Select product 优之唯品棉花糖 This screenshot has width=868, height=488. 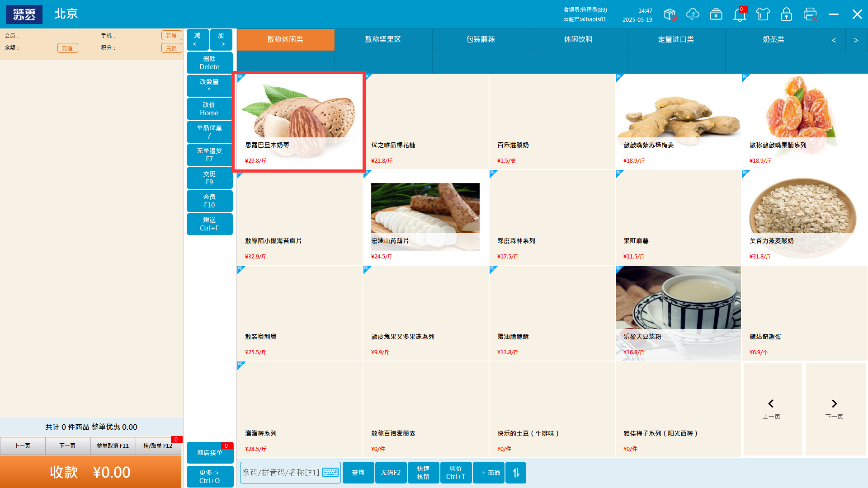click(426, 122)
